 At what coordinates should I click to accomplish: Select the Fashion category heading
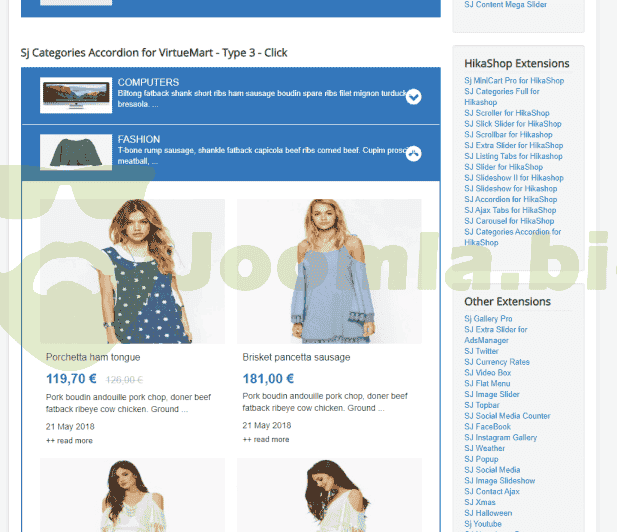(x=138, y=139)
